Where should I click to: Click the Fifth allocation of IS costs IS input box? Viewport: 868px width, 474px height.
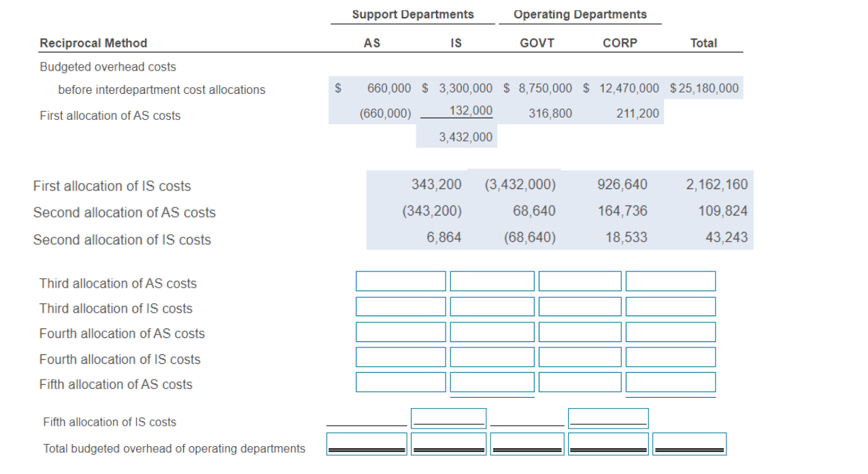(449, 416)
